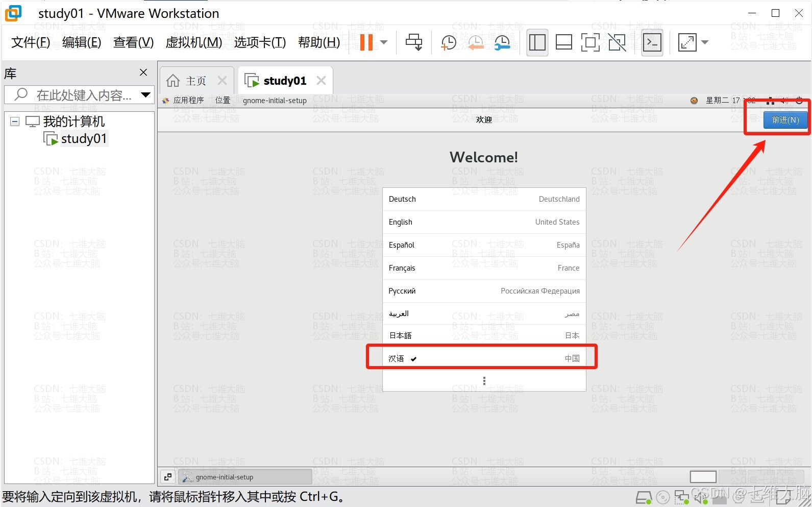Close the 库 library panel
The width and height of the screenshot is (812, 507).
(x=143, y=73)
